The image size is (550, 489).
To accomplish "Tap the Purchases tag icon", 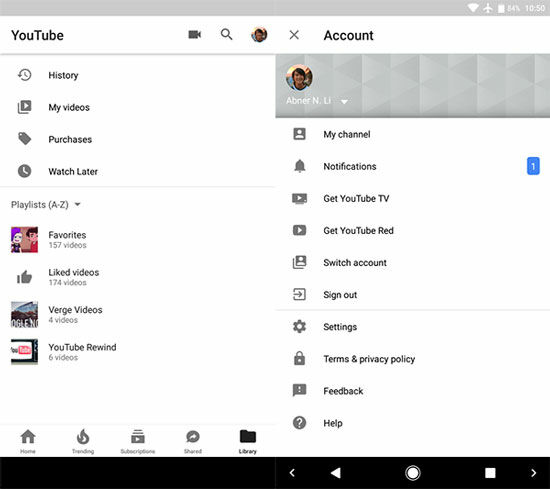I will (25, 139).
